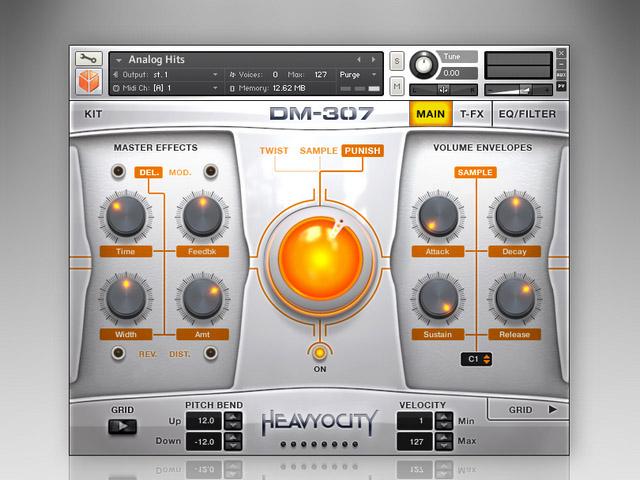Click the Pitch Bend Up stepper arrows
This screenshot has height=480, width=640.
(233, 421)
